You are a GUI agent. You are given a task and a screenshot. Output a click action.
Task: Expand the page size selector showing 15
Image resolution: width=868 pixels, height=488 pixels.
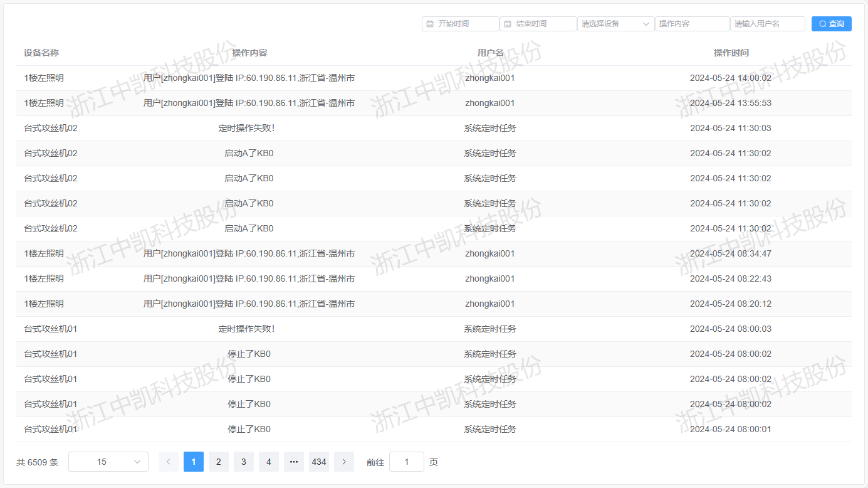[x=108, y=462]
